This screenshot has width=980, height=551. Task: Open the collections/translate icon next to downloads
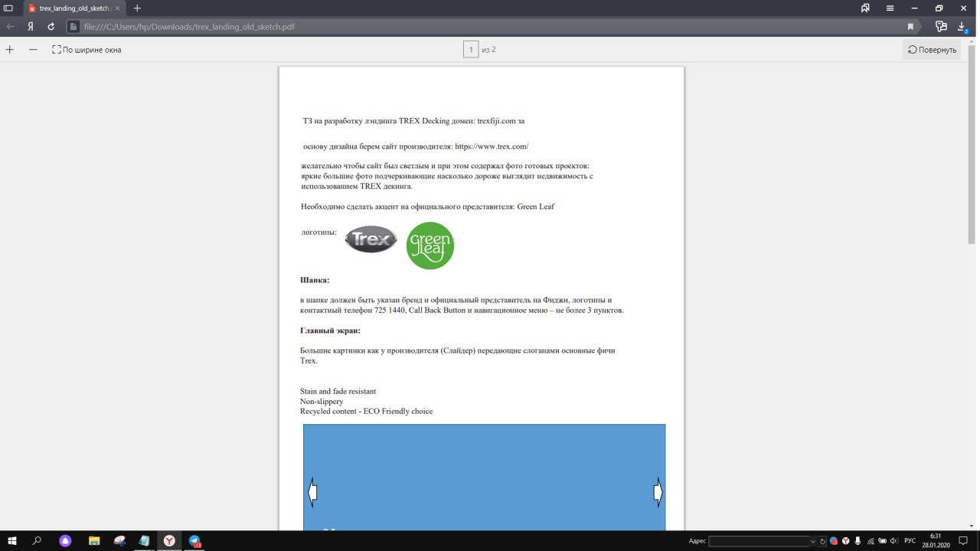pyautogui.click(x=941, y=26)
